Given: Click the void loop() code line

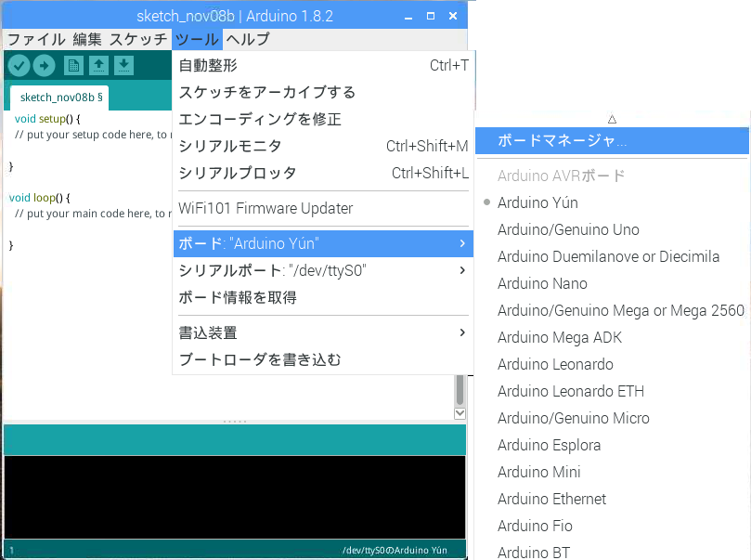Looking at the screenshot, I should (40, 198).
